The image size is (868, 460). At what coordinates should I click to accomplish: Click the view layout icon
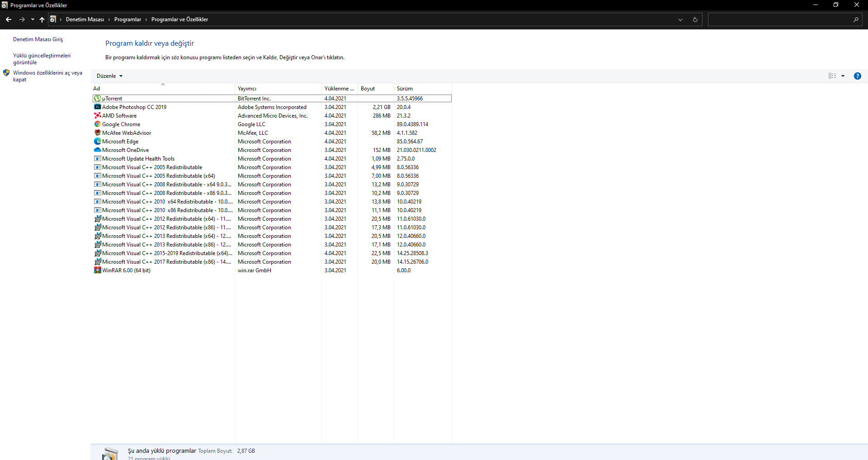[x=832, y=76]
